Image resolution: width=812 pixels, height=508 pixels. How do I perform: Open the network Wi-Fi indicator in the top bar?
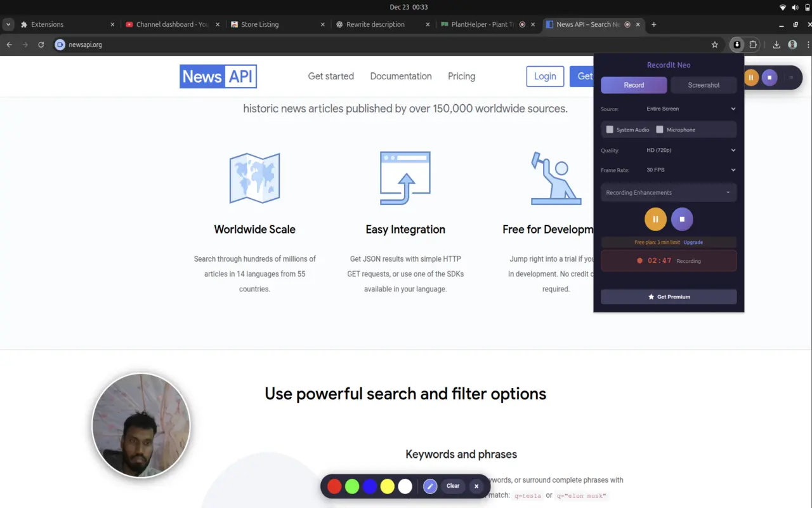pos(783,7)
